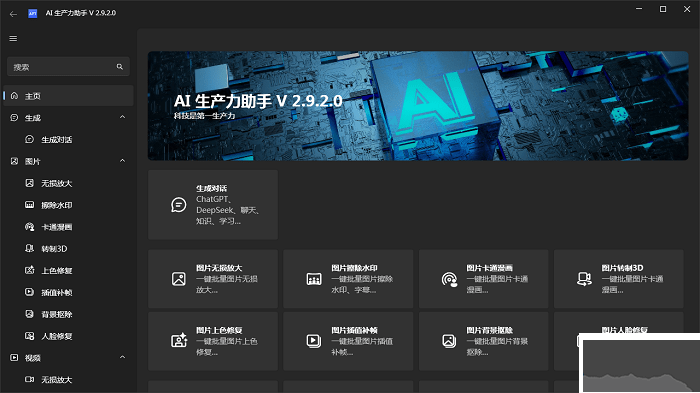Collapse the 生成 section chevron
The width and height of the screenshot is (700, 393).
pyautogui.click(x=122, y=117)
